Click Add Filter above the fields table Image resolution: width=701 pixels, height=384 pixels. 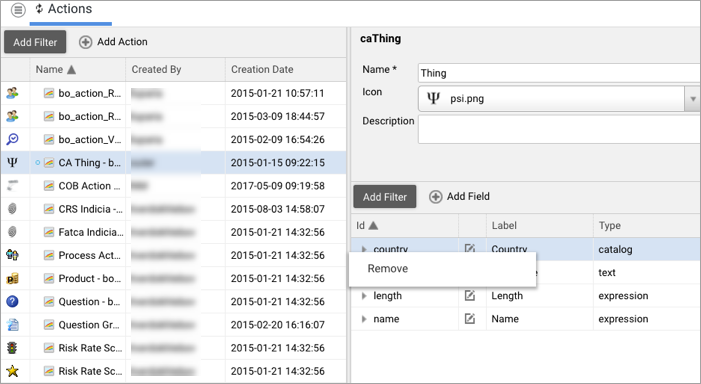(385, 197)
